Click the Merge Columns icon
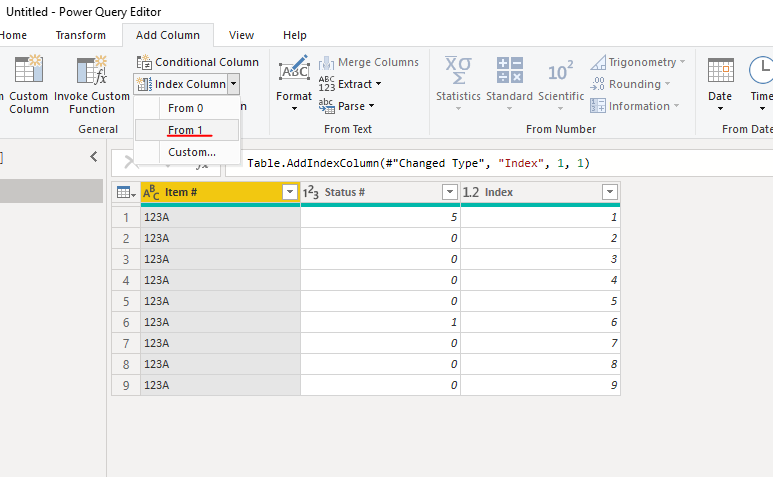The width and height of the screenshot is (773, 477). tap(326, 63)
